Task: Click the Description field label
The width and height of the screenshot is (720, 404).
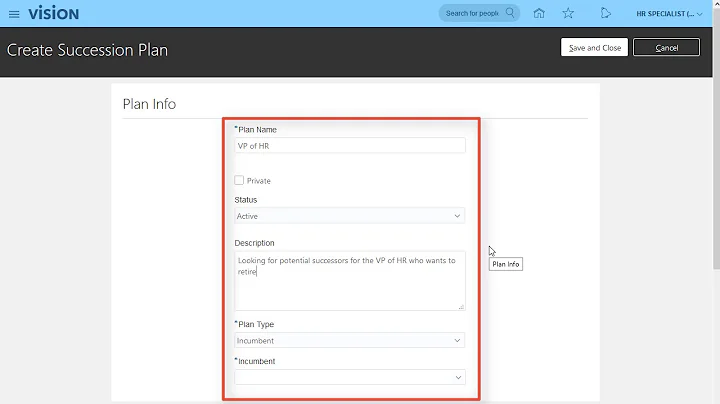Action: [x=254, y=243]
